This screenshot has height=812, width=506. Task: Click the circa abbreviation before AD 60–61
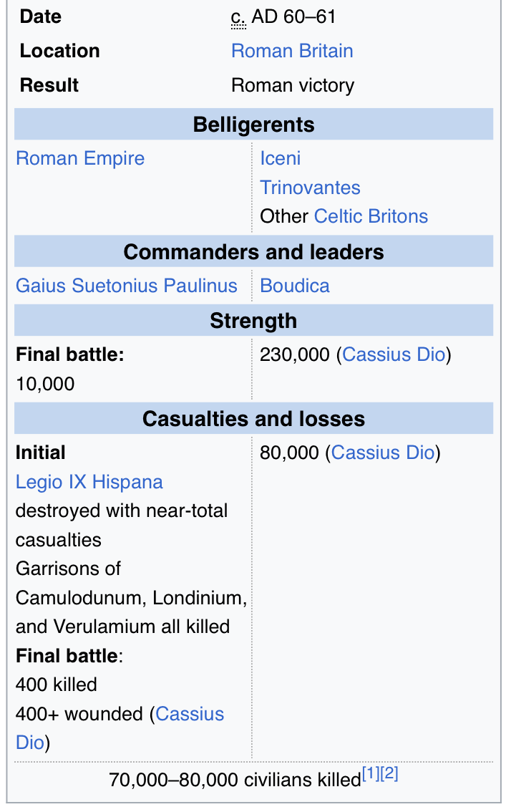click(238, 18)
